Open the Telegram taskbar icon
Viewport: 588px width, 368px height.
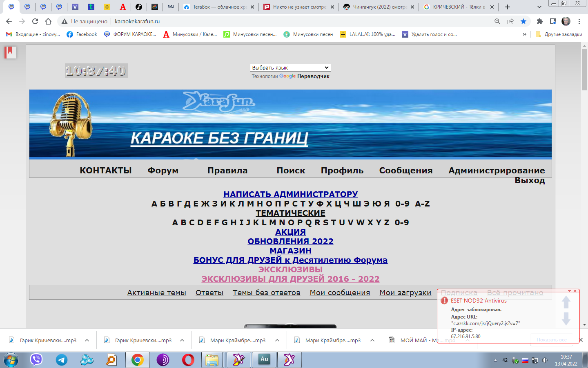(x=62, y=360)
